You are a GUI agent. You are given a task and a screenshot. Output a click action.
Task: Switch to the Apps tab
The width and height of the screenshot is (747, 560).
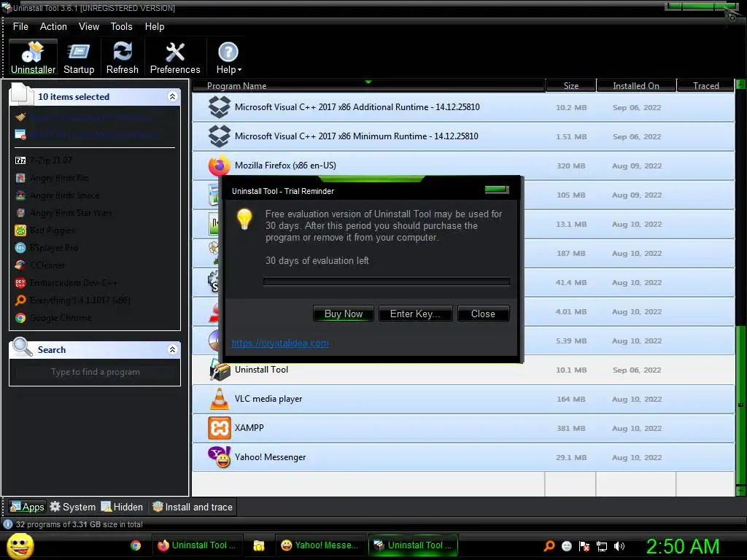pos(27,507)
